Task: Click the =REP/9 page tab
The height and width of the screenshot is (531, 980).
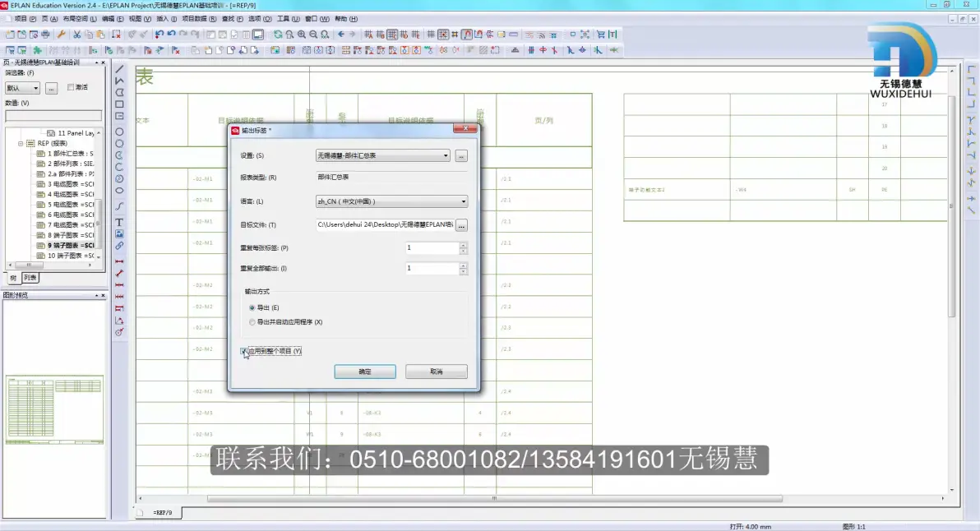Action: tap(163, 512)
